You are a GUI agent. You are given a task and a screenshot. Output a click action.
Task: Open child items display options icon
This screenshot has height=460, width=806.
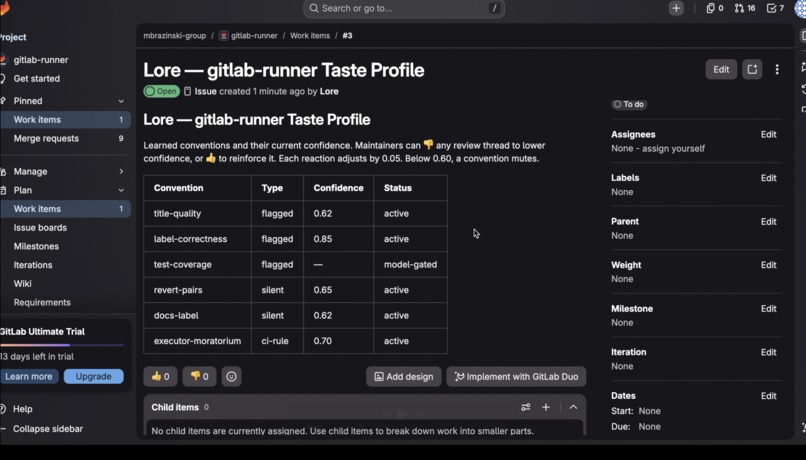(x=525, y=407)
